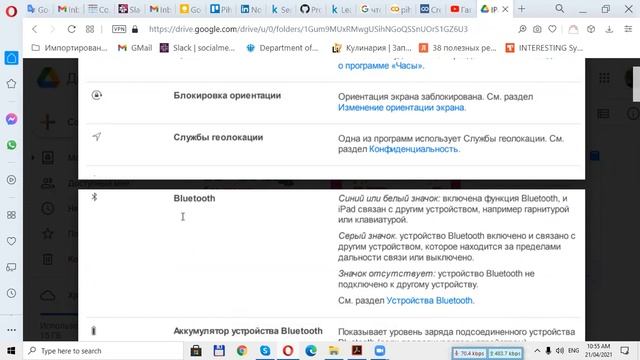
Task: Open Skype from the taskbar
Action: coord(265,351)
